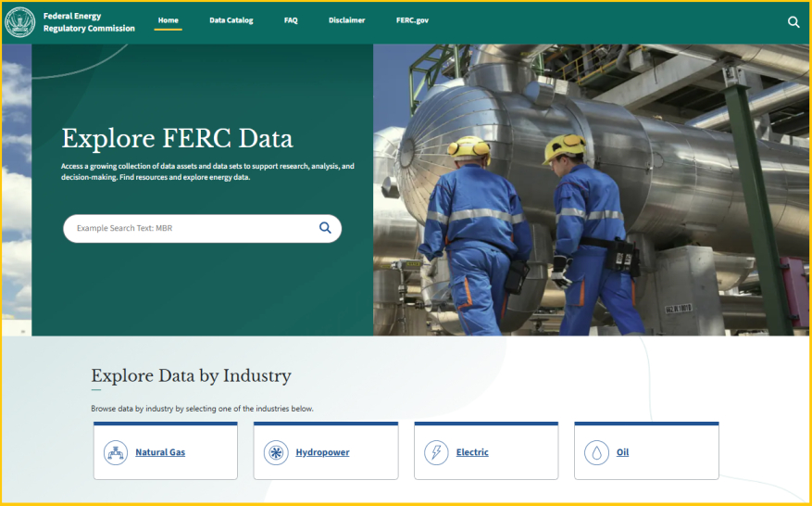Open the header search magnifier icon

point(793,21)
